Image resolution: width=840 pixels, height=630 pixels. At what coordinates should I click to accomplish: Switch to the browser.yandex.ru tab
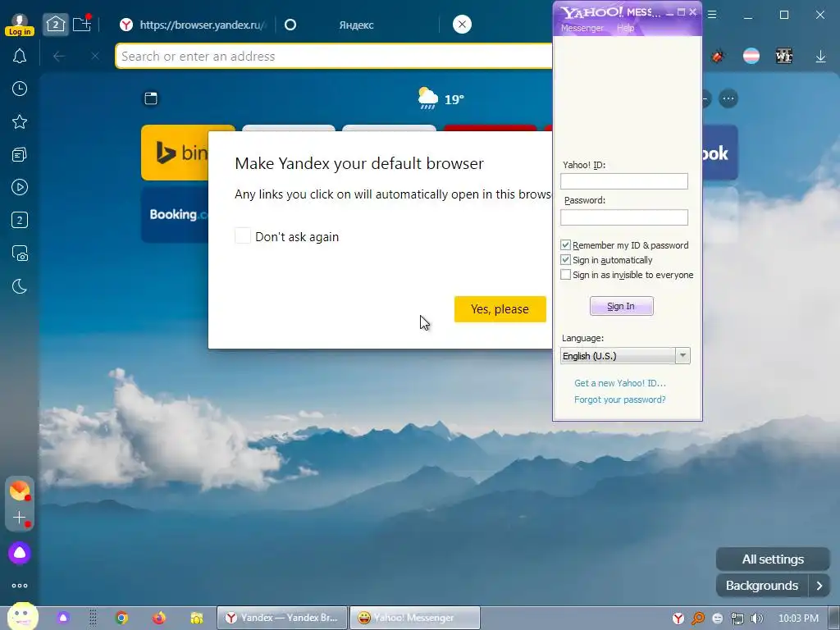click(x=193, y=25)
